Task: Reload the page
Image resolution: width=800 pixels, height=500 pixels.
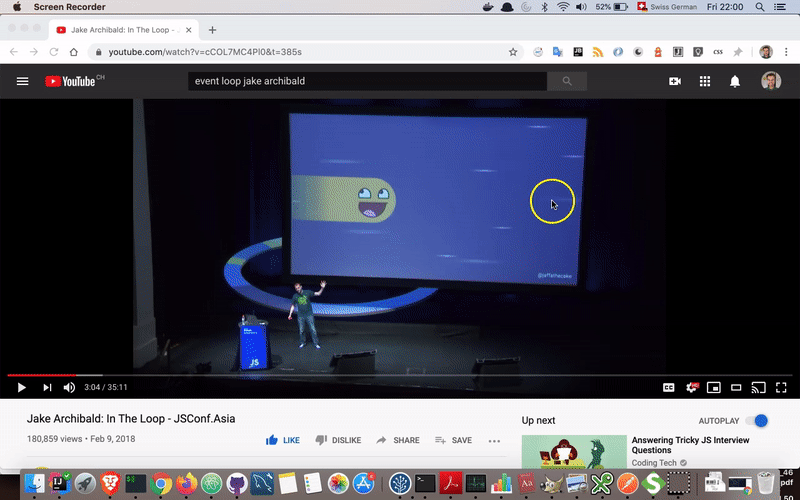Action: [x=54, y=52]
